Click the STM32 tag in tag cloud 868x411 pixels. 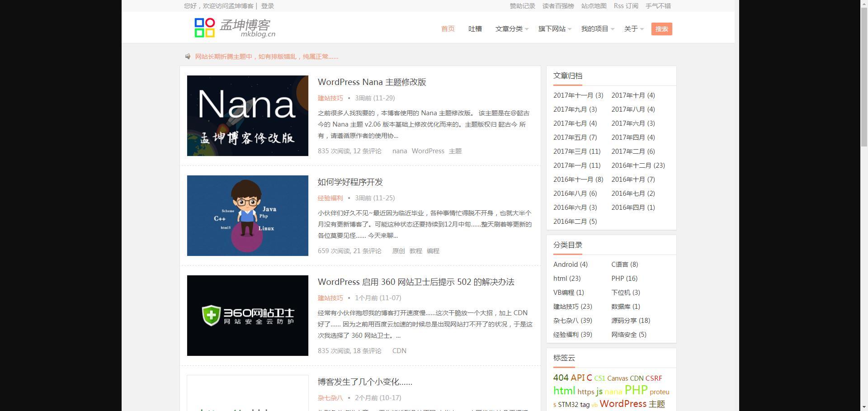(568, 405)
